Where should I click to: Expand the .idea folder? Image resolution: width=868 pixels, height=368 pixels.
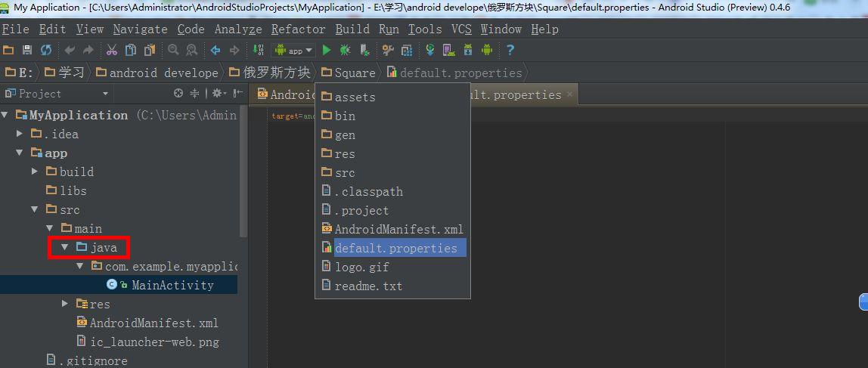pos(20,134)
